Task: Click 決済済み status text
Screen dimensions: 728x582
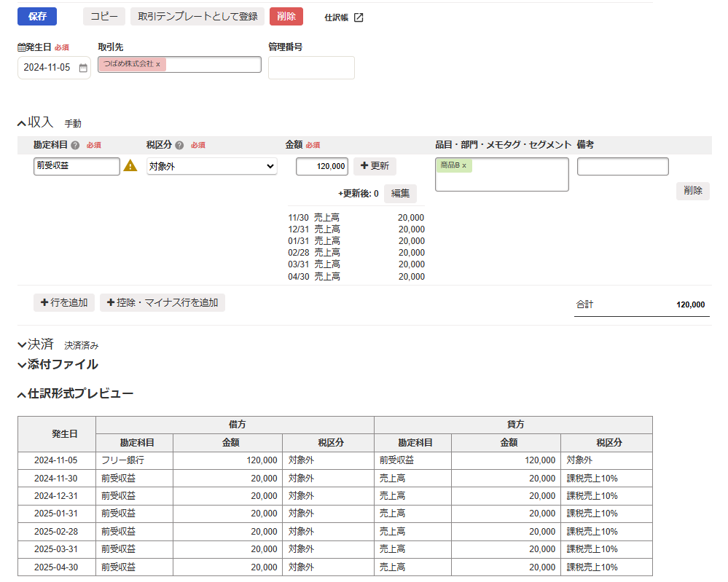Action: [x=81, y=346]
